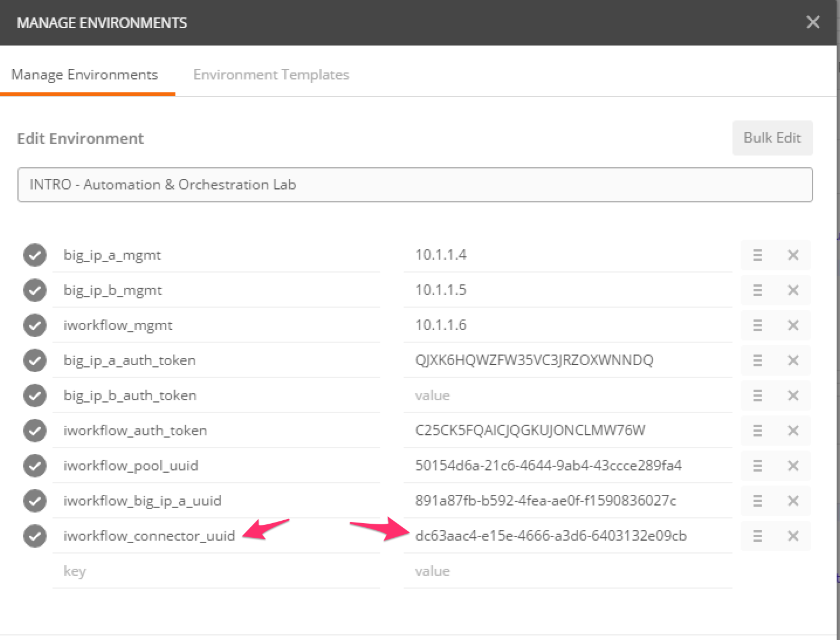Screen dimensions: 840x640
Task: Click the reorder handle for big_ip_a_mgmt
Action: pyautogui.click(x=757, y=255)
